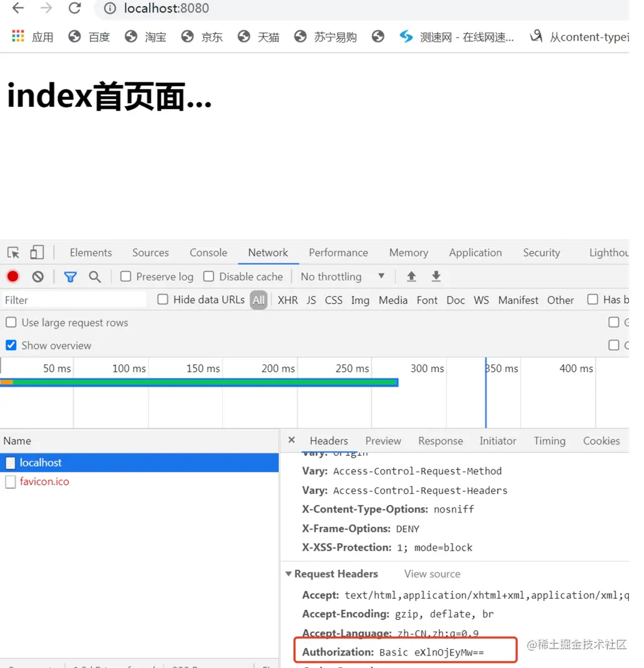Switch to the Application tab

click(476, 253)
